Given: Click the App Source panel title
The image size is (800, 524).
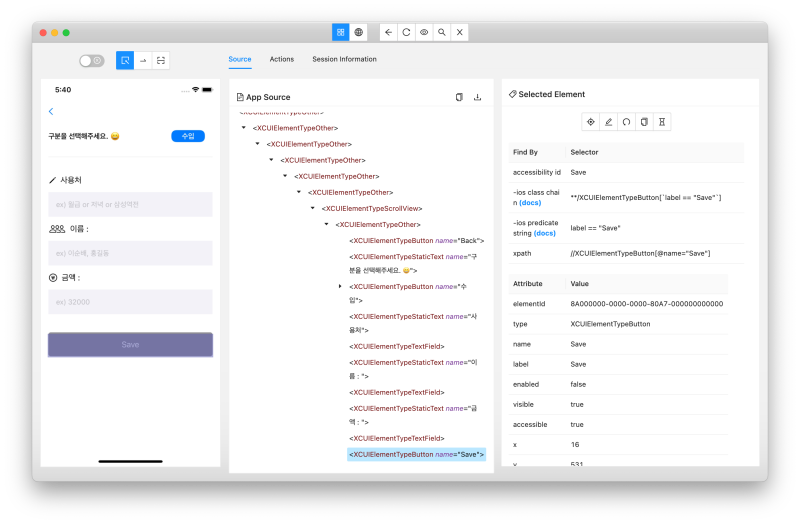Looking at the screenshot, I should click(x=268, y=97).
